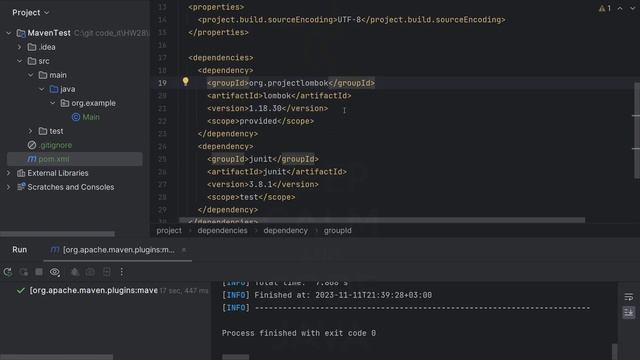Toggle the eye icon showing successful steps
Image resolution: width=640 pixels, height=360 pixels.
pos(55,272)
